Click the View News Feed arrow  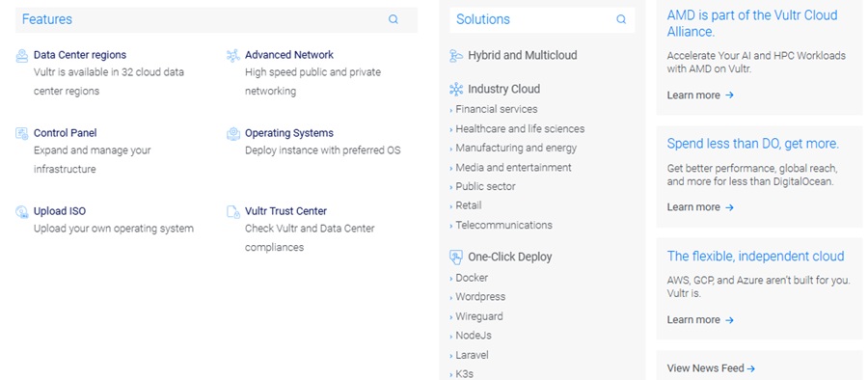click(x=750, y=368)
